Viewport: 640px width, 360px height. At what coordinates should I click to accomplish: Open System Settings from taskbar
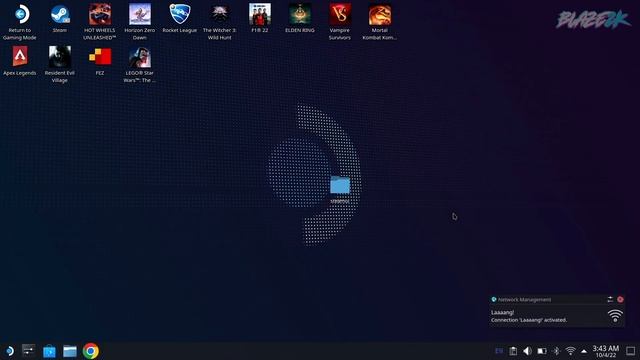(x=29, y=351)
